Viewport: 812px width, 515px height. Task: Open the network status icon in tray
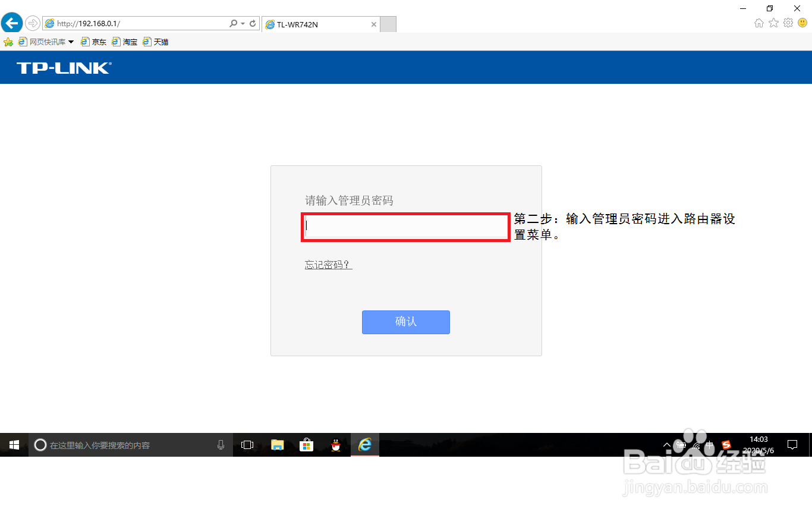pos(696,445)
